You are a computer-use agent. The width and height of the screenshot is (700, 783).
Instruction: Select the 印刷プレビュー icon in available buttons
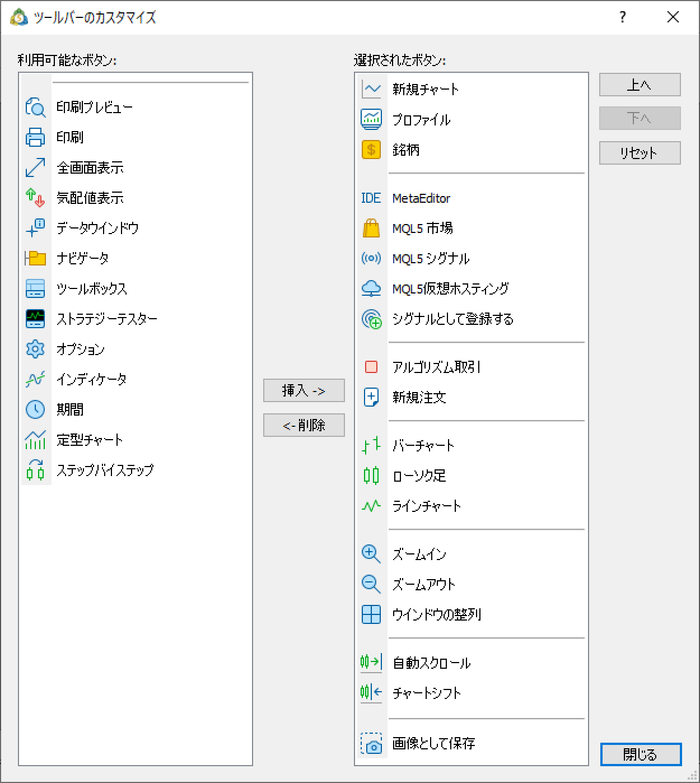pos(35,107)
